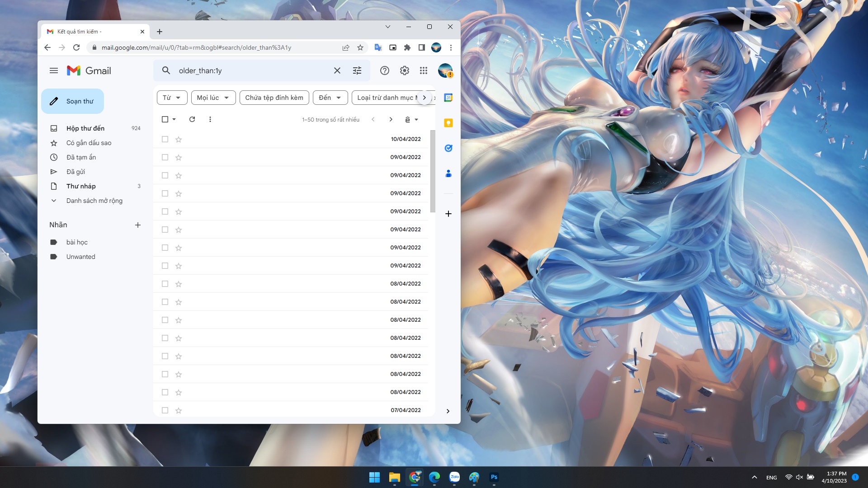Check the checkbox for the 07/04/2022 email
This screenshot has width=868, height=488.
165,410
